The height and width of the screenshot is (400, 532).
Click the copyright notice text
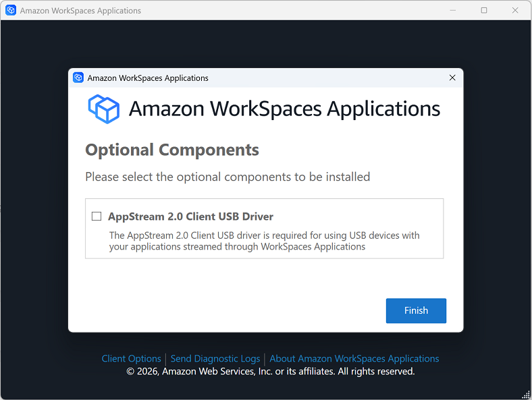271,372
